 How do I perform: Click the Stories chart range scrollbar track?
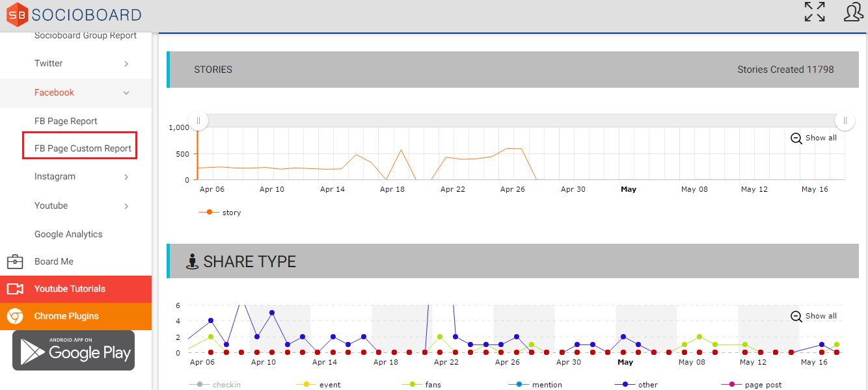coord(521,120)
